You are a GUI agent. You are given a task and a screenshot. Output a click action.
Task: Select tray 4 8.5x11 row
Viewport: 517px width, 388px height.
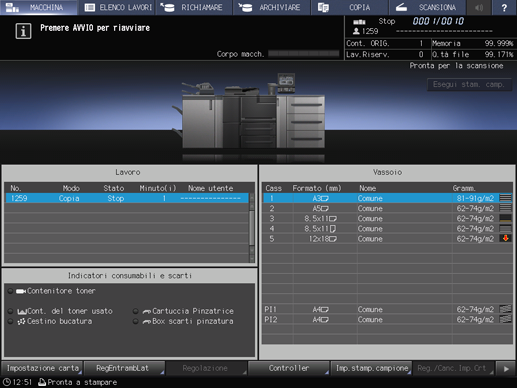tap(388, 229)
